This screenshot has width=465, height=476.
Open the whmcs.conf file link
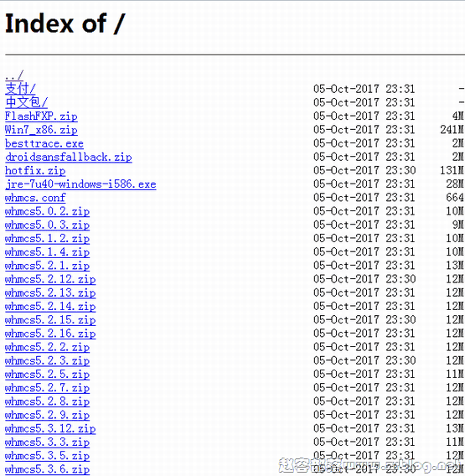(35, 198)
